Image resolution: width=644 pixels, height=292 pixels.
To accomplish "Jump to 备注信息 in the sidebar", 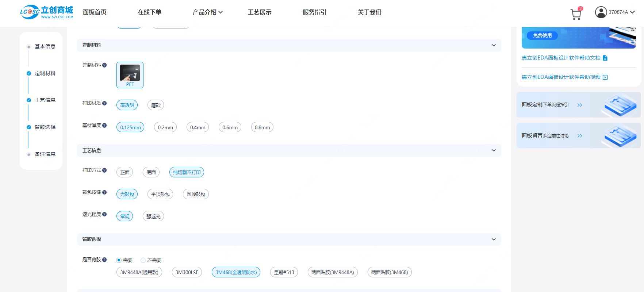I will [45, 154].
